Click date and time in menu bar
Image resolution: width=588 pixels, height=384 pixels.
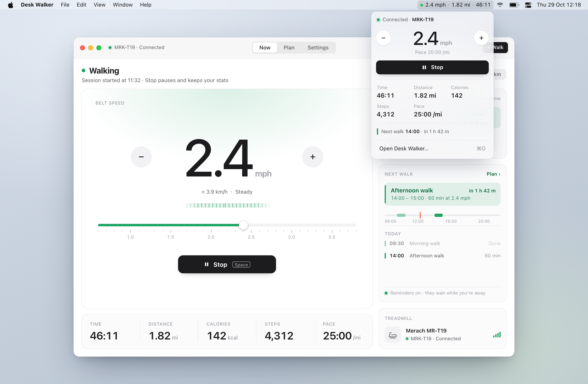559,5
